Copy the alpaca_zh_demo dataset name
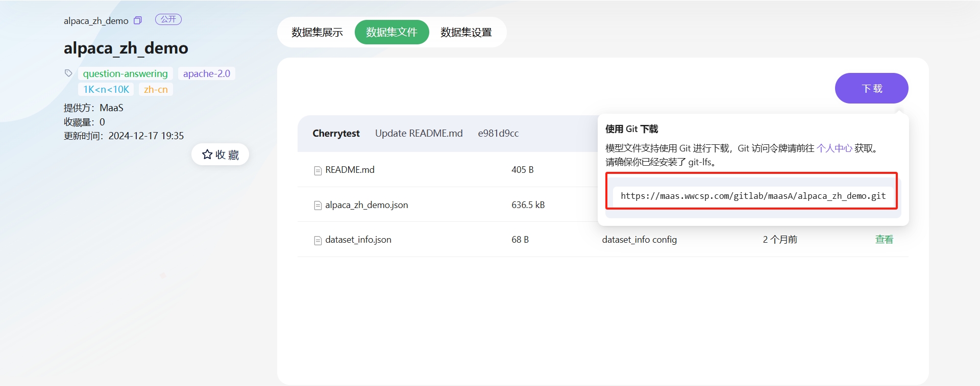This screenshot has height=386, width=980. (137, 20)
